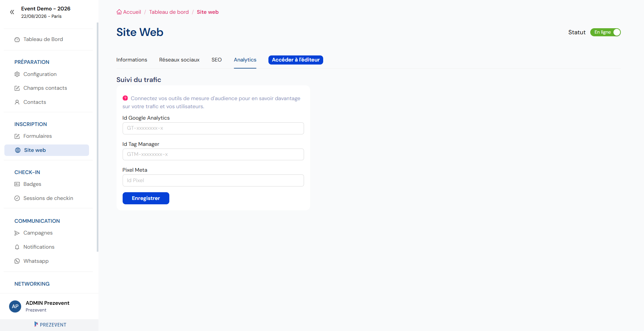This screenshot has width=644, height=331.
Task: Click the Configuration gear icon
Action: coord(17,74)
